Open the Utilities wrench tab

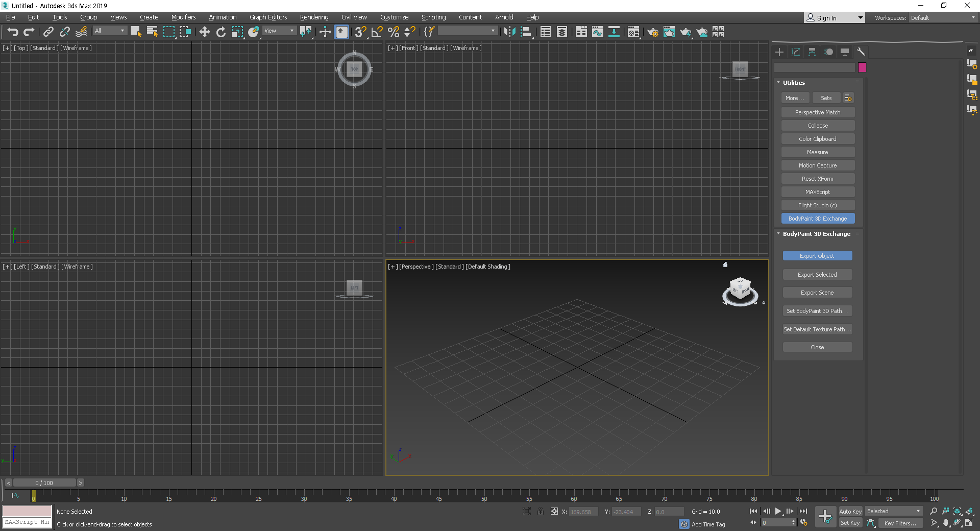click(x=861, y=52)
